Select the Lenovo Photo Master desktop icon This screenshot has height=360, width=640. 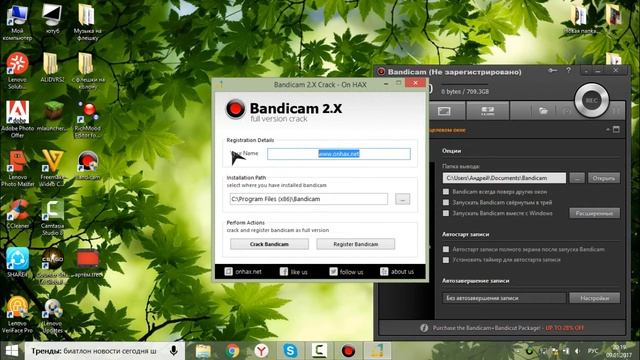coord(18,168)
